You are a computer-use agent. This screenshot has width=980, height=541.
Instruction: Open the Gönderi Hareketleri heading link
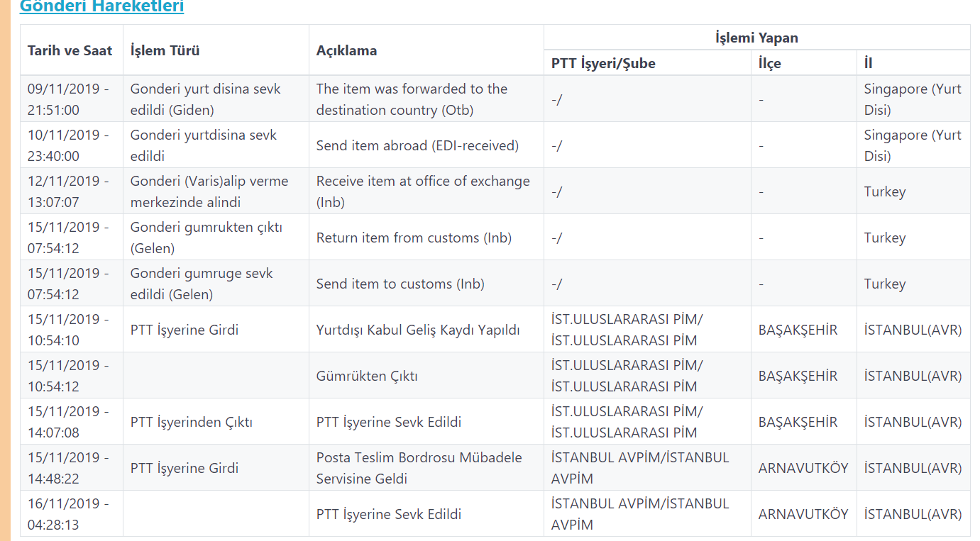click(101, 7)
